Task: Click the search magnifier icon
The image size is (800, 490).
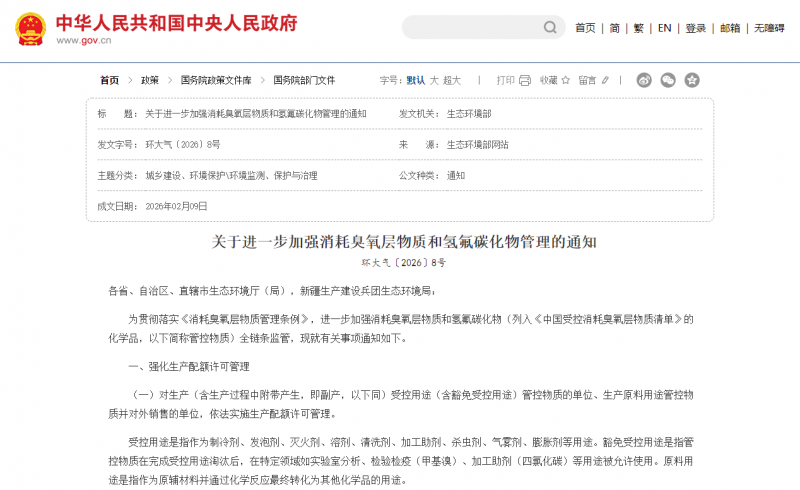Action: click(550, 28)
